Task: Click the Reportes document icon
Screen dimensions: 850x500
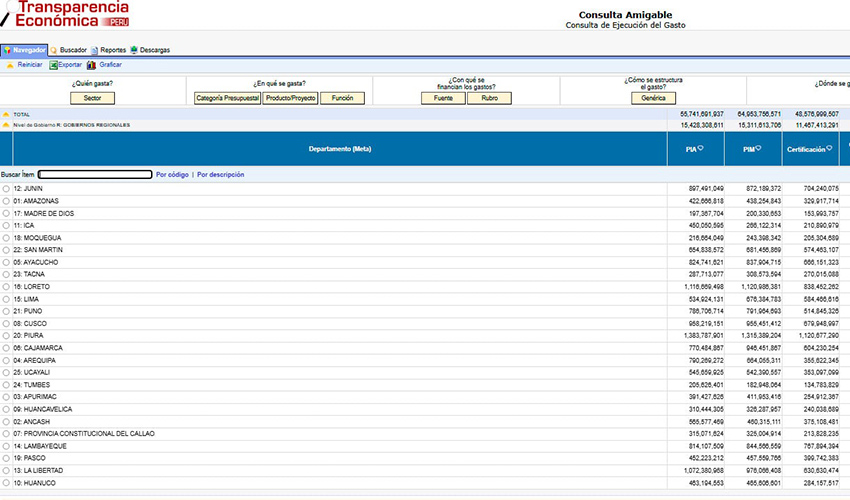Action: (x=94, y=50)
